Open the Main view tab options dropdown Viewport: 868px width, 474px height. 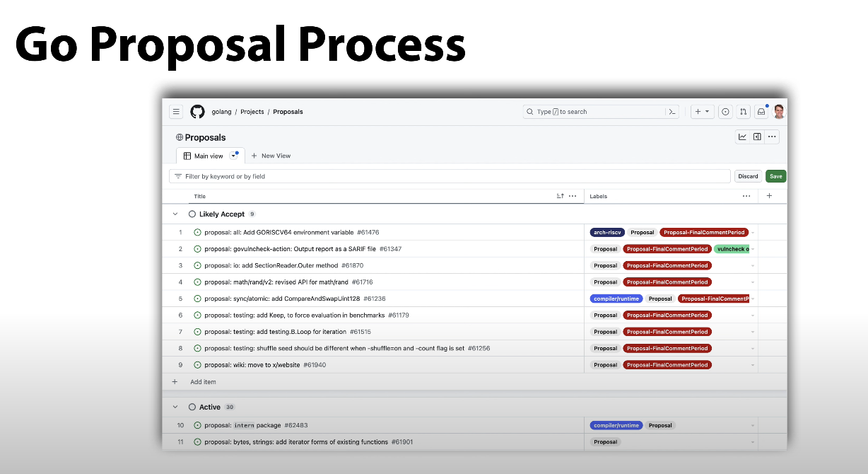click(x=234, y=156)
